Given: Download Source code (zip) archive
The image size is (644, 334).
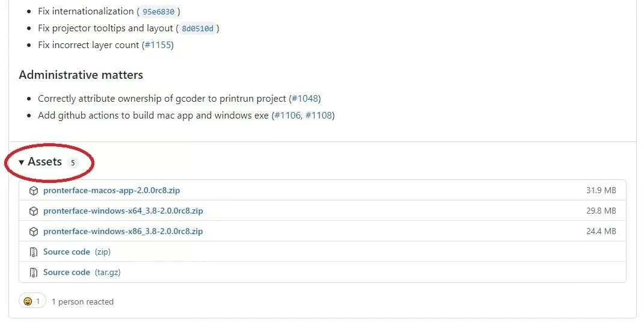Looking at the screenshot, I should point(67,252).
